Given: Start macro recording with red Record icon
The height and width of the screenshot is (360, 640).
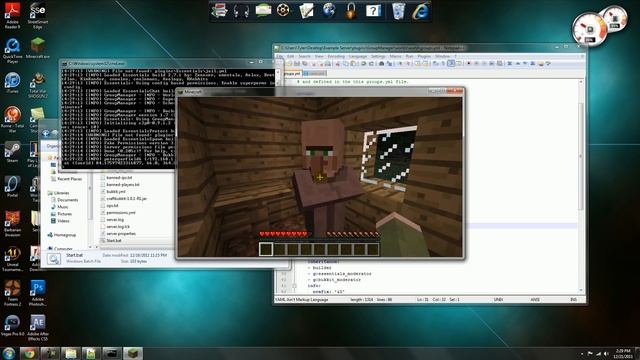Looking at the screenshot, I should coord(469,64).
